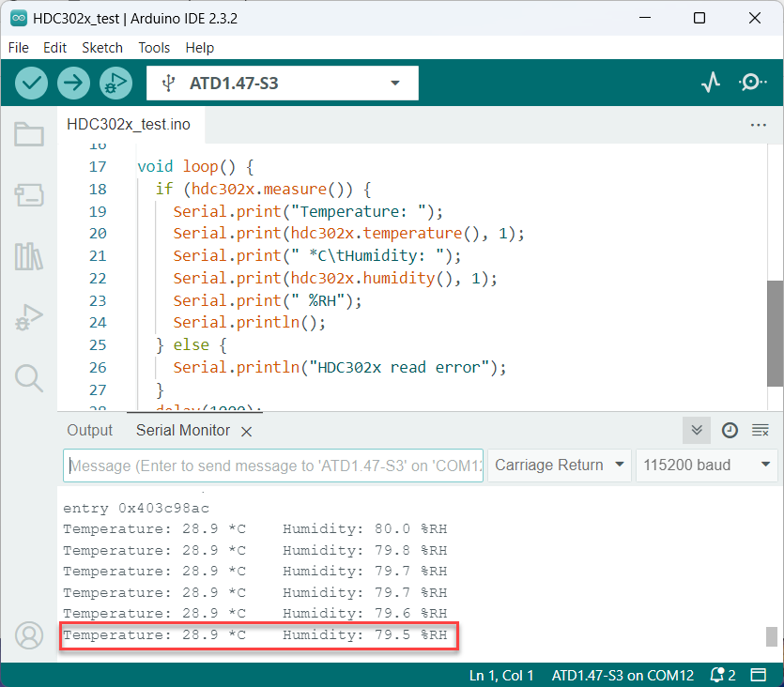Clear the Serial Monitor output

click(x=761, y=430)
